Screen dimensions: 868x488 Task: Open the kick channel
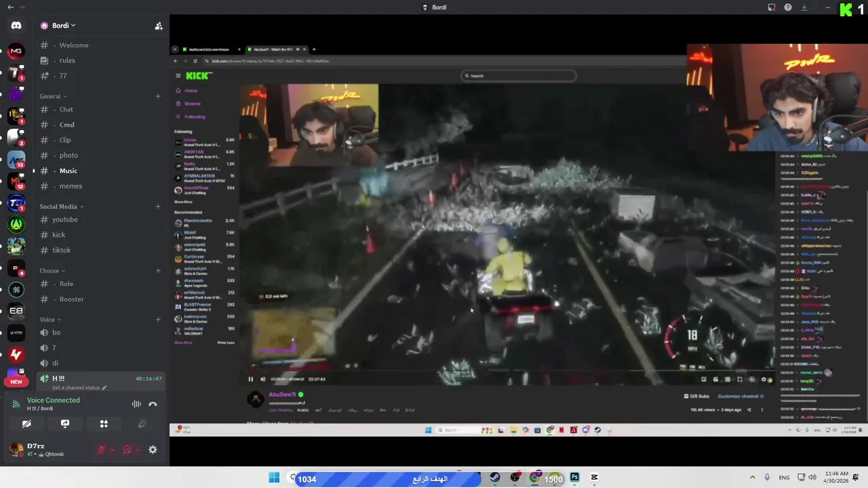pos(100,235)
